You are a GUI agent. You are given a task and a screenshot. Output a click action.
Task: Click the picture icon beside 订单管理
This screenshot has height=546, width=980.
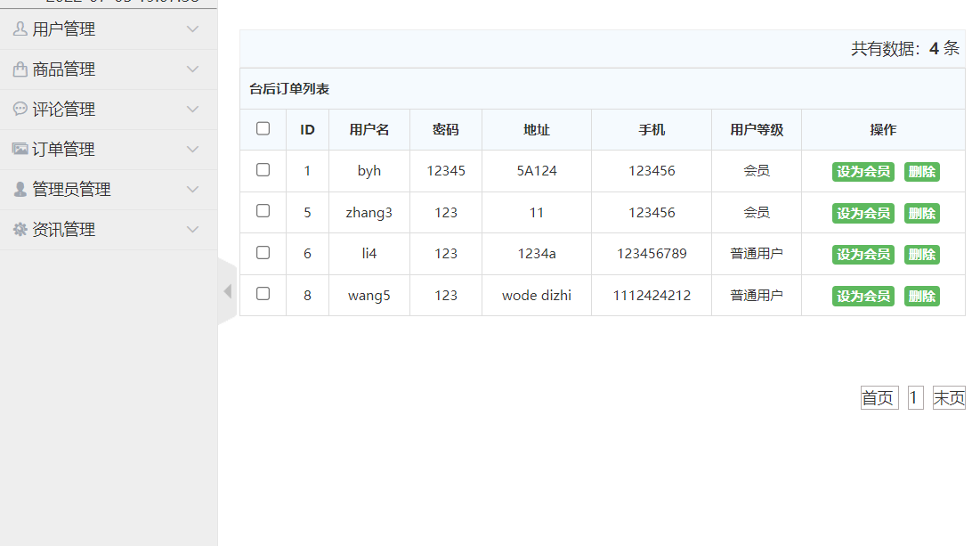tap(20, 149)
